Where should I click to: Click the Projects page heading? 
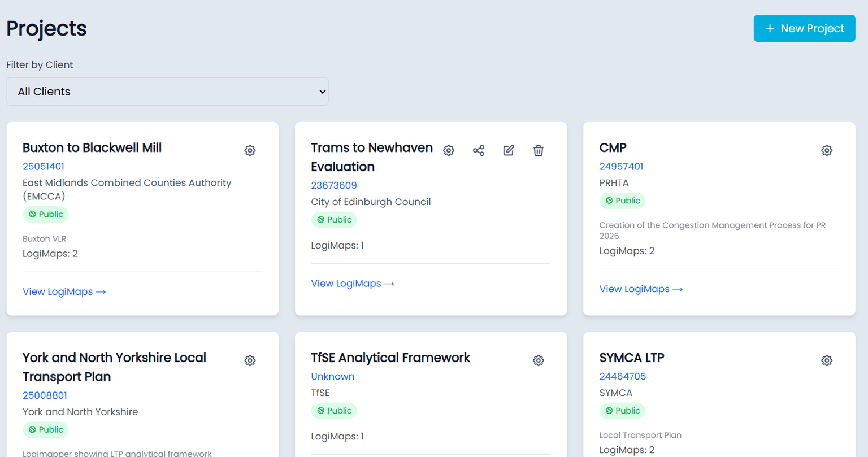pyautogui.click(x=46, y=28)
